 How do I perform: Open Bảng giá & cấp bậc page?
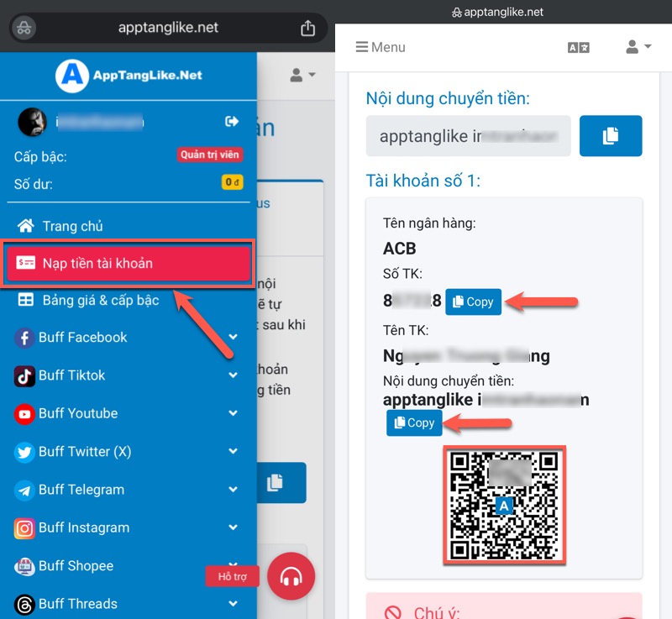(100, 300)
